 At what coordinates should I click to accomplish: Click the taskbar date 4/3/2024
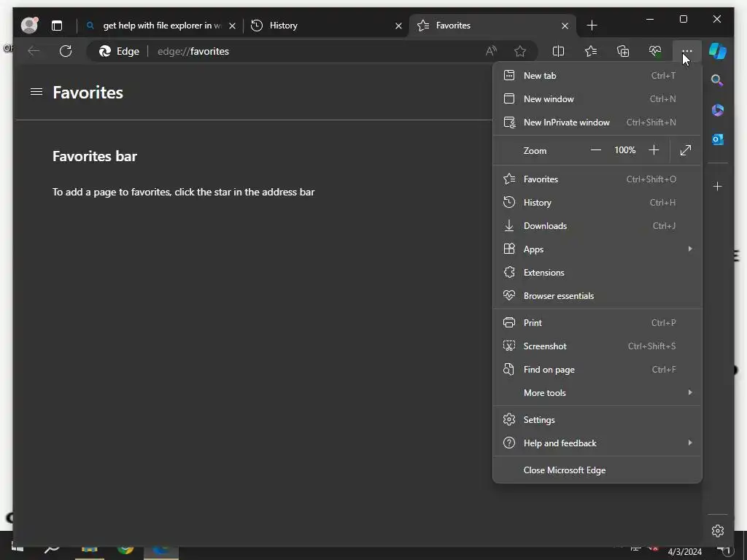coord(684,552)
